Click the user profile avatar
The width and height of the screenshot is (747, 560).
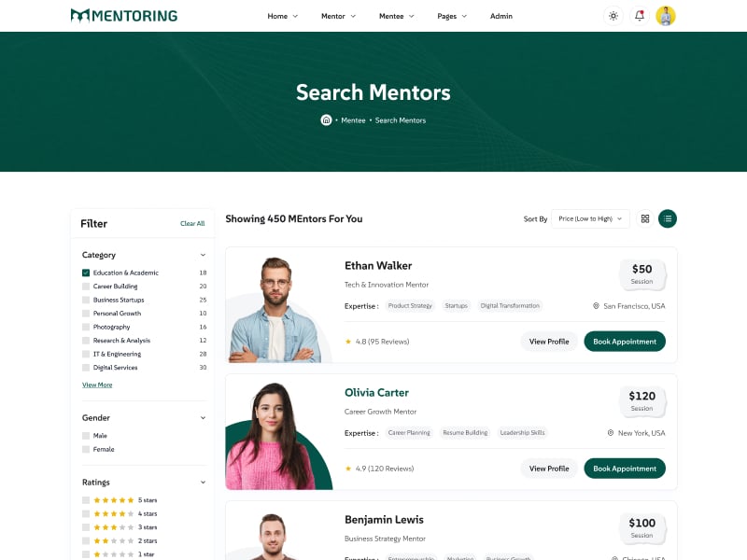point(666,16)
